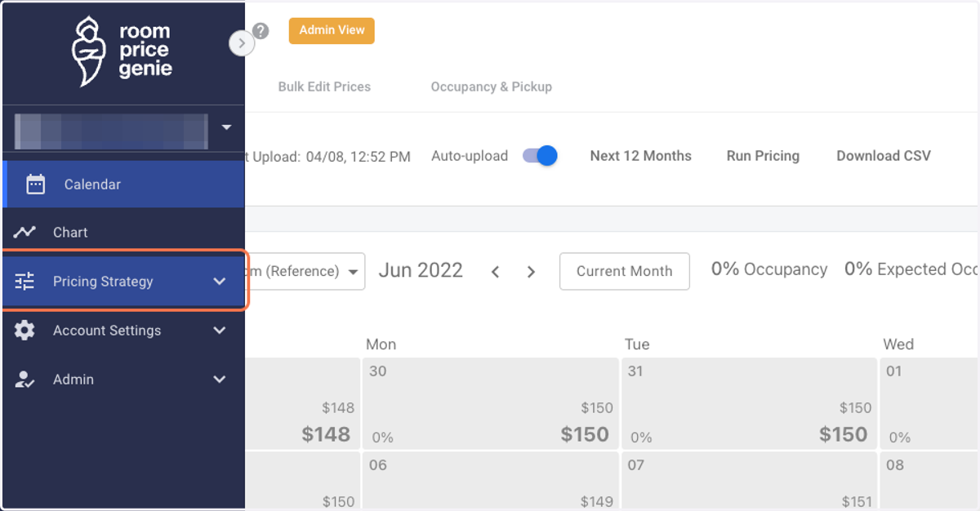Viewport: 980px width, 511px height.
Task: Open the Monday 30 calendar cell
Action: [491, 403]
